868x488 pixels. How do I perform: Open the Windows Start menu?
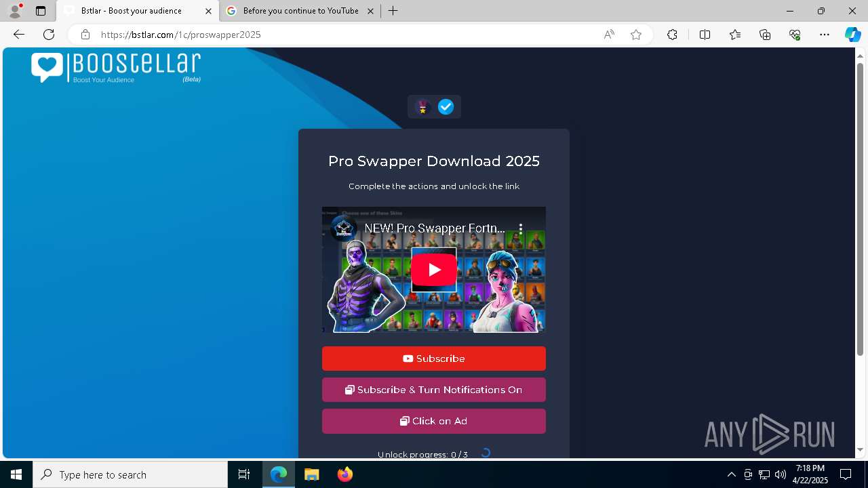[16, 474]
